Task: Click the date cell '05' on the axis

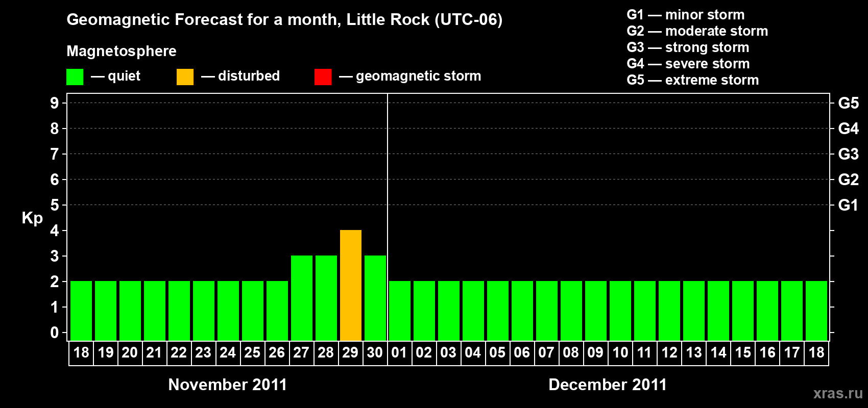Action: [498, 353]
